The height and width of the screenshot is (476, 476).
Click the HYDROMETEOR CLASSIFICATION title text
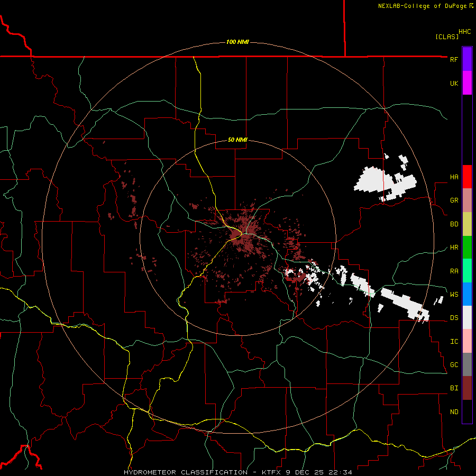(x=186, y=472)
